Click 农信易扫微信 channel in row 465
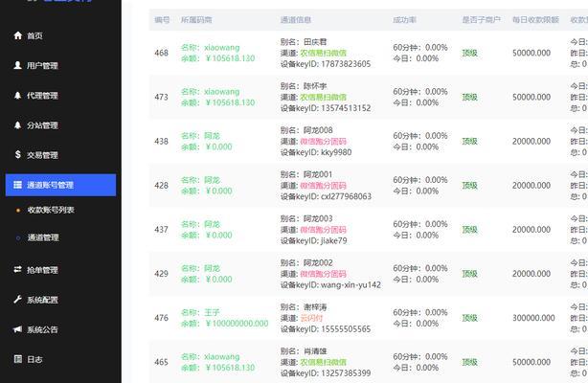588x383 pixels. point(324,362)
